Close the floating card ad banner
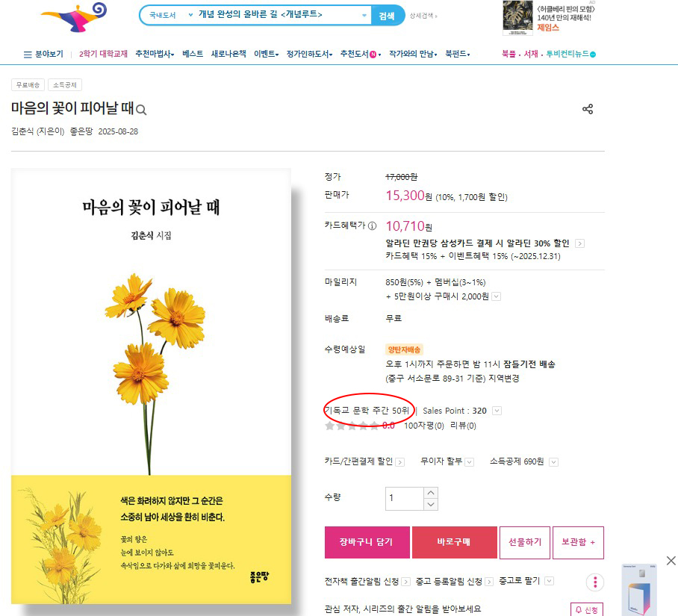 pos(671,561)
